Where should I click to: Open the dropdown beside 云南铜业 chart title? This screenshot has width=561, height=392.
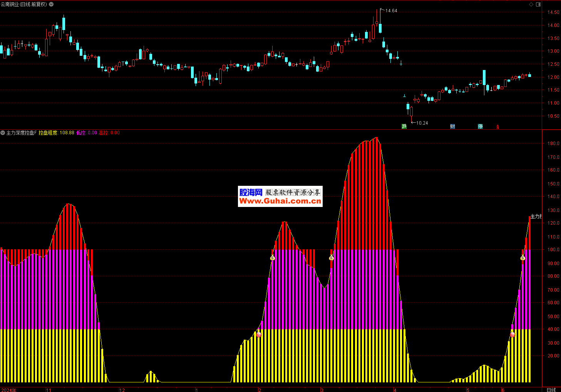[52, 4]
